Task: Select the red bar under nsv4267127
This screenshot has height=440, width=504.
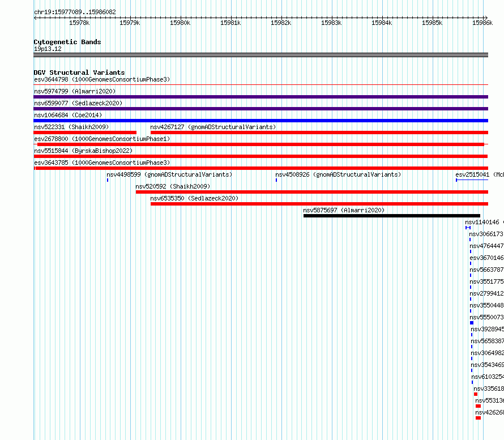Action: (319, 133)
